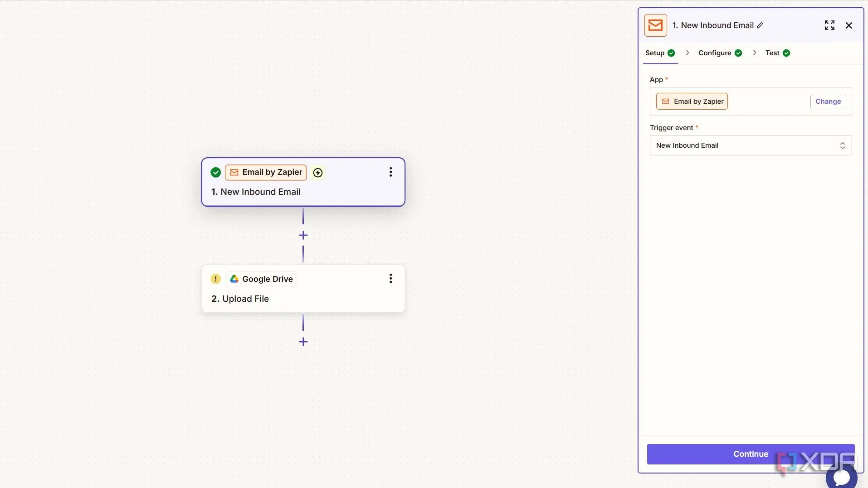Click the Change app button

pyautogui.click(x=828, y=101)
